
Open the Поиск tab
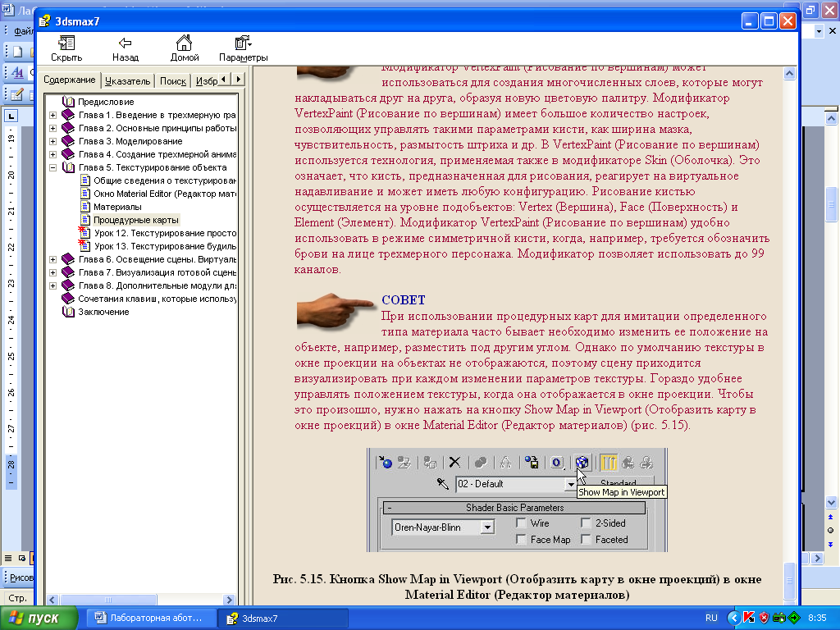pyautogui.click(x=172, y=81)
